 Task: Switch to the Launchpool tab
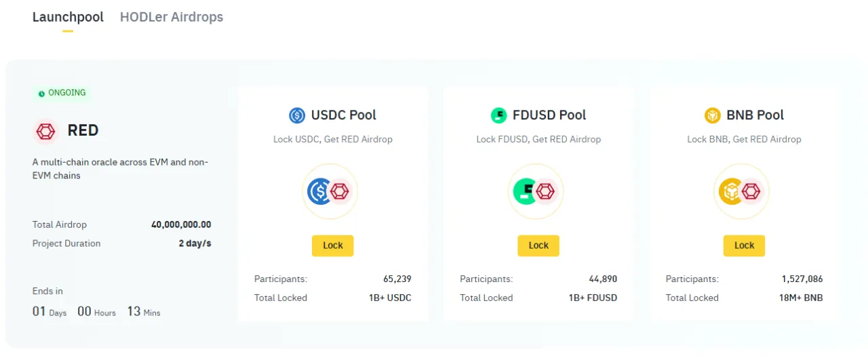68,17
